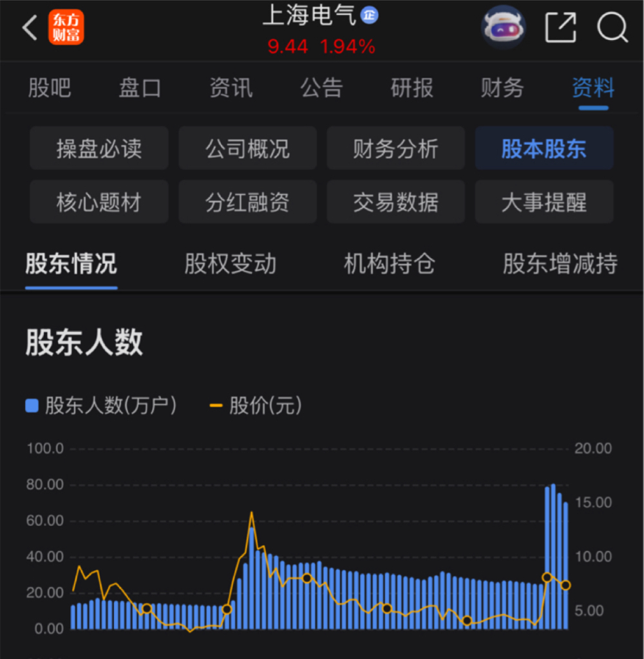Tap the 操盘必读 button
Image resolution: width=644 pixels, height=659 pixels.
(99, 149)
